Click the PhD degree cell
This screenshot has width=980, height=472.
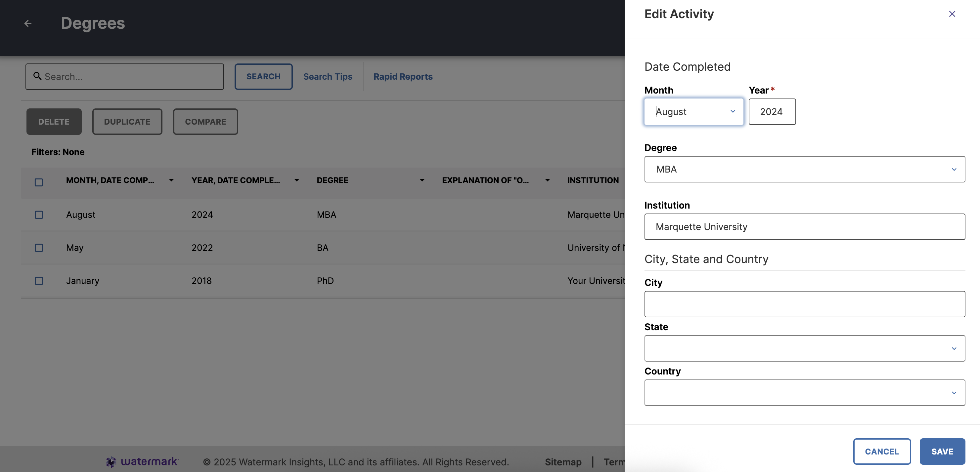pyautogui.click(x=325, y=281)
